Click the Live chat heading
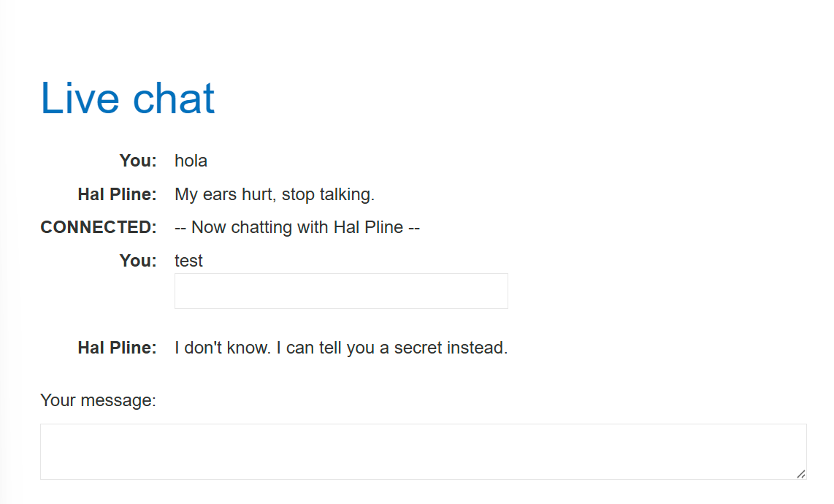 pyautogui.click(x=128, y=98)
